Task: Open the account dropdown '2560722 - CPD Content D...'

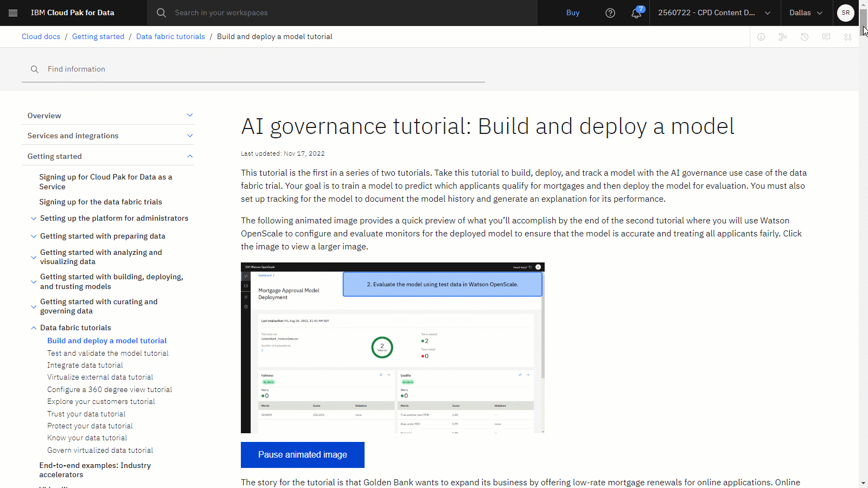Action: 714,12
